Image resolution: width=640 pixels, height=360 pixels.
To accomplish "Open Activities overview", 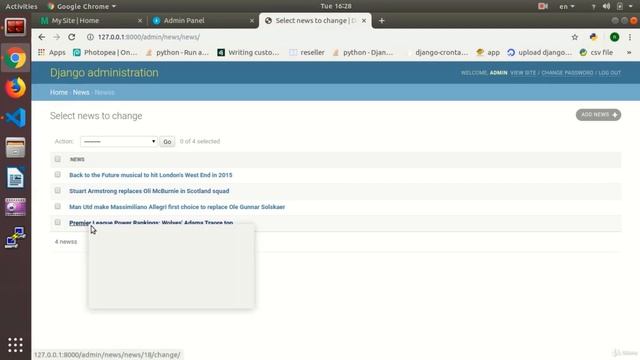I will click(21, 6).
